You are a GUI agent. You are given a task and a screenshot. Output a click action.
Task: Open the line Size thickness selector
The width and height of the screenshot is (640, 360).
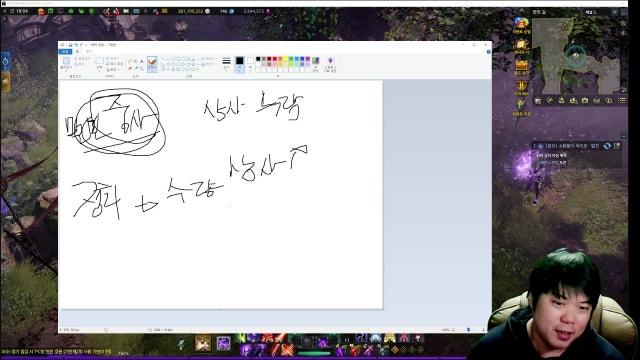tap(227, 64)
